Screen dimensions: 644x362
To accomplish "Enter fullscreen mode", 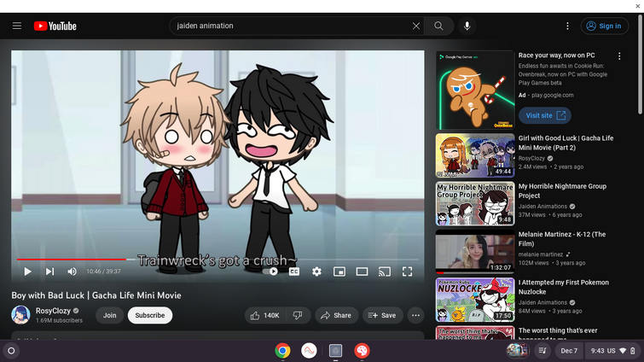I will pos(407,271).
